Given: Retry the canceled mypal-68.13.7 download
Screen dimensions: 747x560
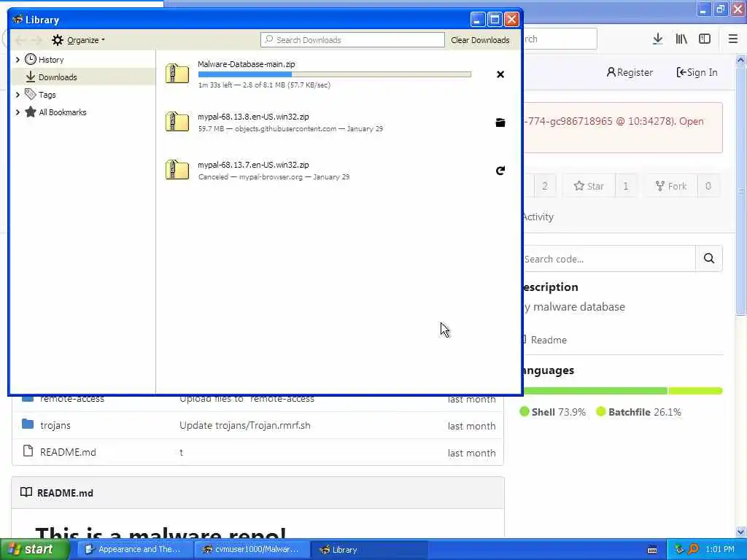Looking at the screenshot, I should pos(500,171).
